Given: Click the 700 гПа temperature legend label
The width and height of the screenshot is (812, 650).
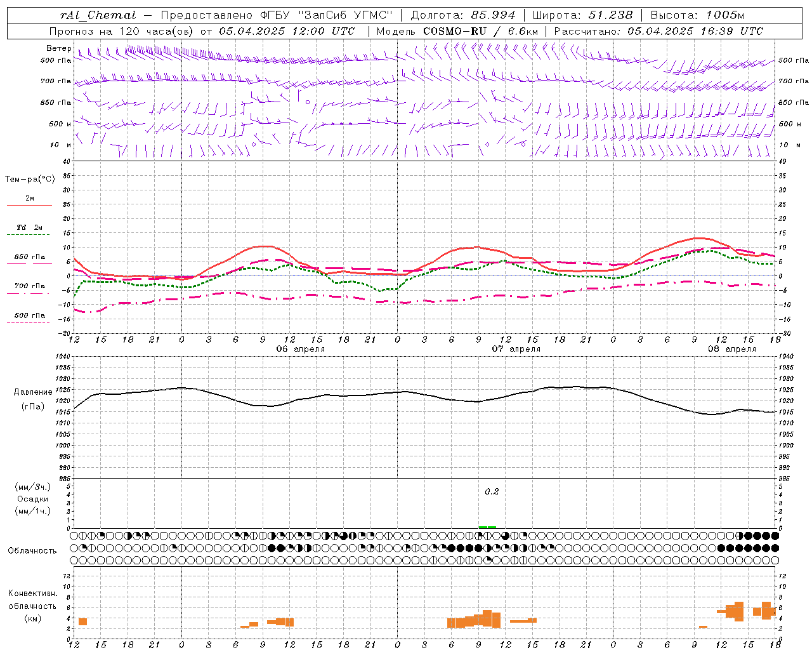Looking at the screenshot, I should pyautogui.click(x=29, y=286).
